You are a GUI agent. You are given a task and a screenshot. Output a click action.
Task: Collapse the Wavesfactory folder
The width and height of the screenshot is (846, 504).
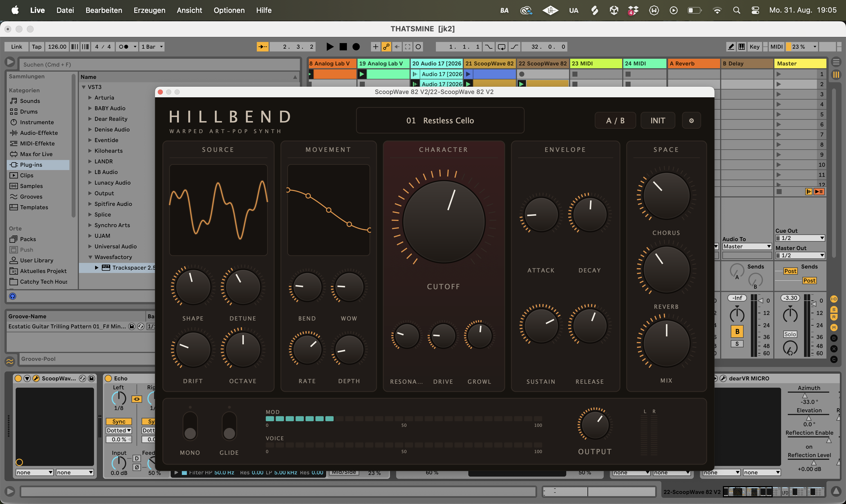(90, 257)
